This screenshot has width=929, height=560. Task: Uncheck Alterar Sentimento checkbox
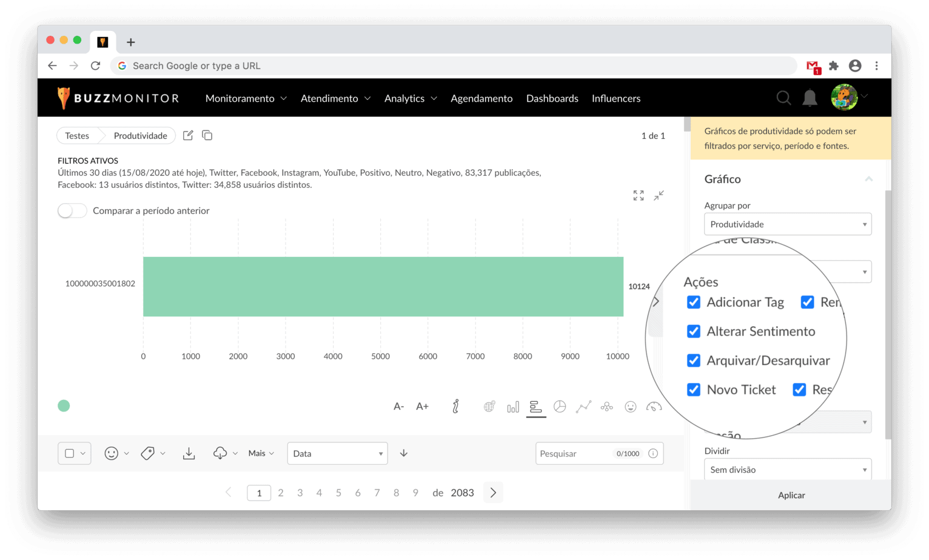point(694,332)
